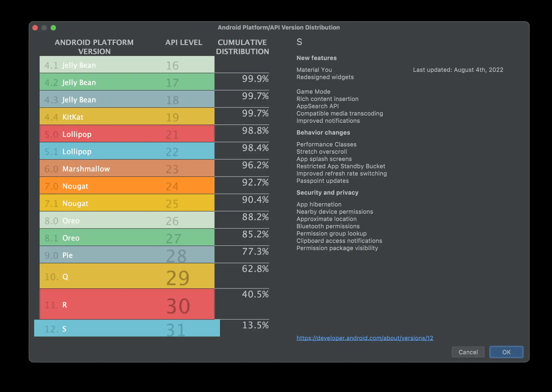Close the dialog with the red button
Image resolution: width=552 pixels, height=392 pixels.
point(35,28)
